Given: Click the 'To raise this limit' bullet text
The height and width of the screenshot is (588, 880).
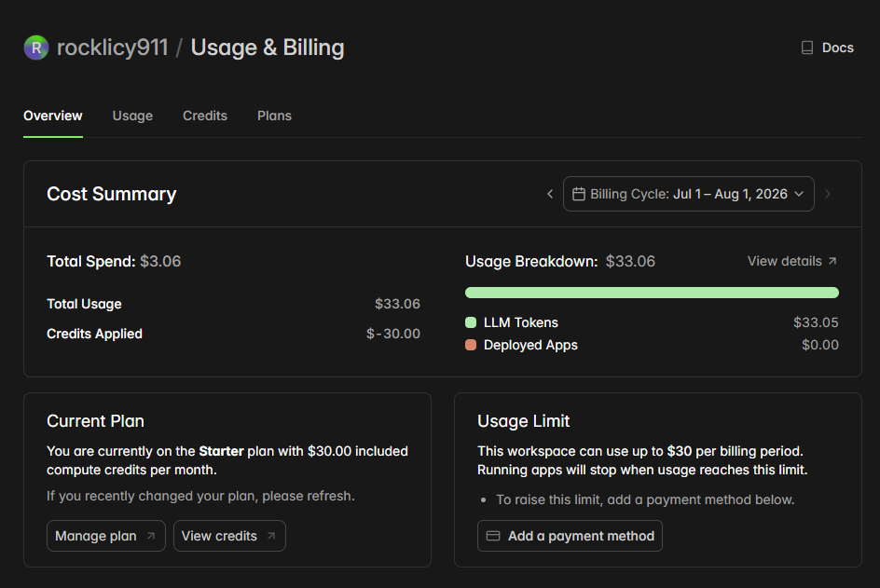Looking at the screenshot, I should click(645, 499).
